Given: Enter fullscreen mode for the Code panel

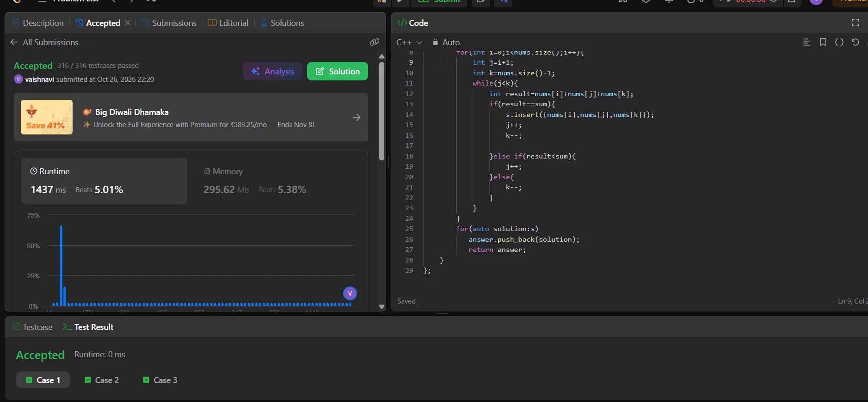Looking at the screenshot, I should (855, 23).
